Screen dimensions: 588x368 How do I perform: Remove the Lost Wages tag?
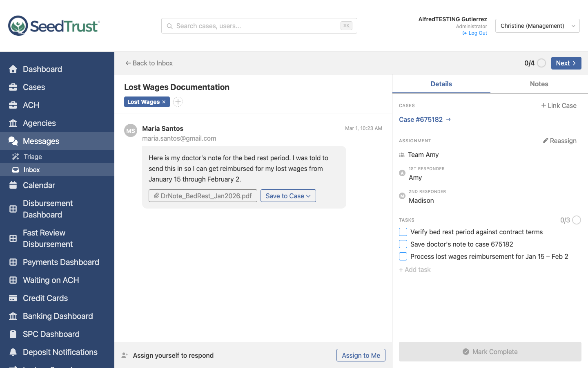[x=164, y=102]
